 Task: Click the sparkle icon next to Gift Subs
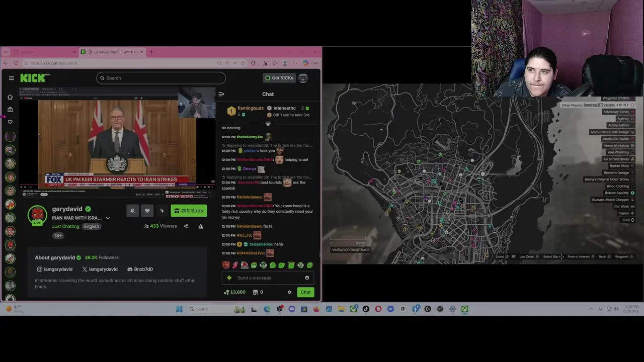pos(162,211)
